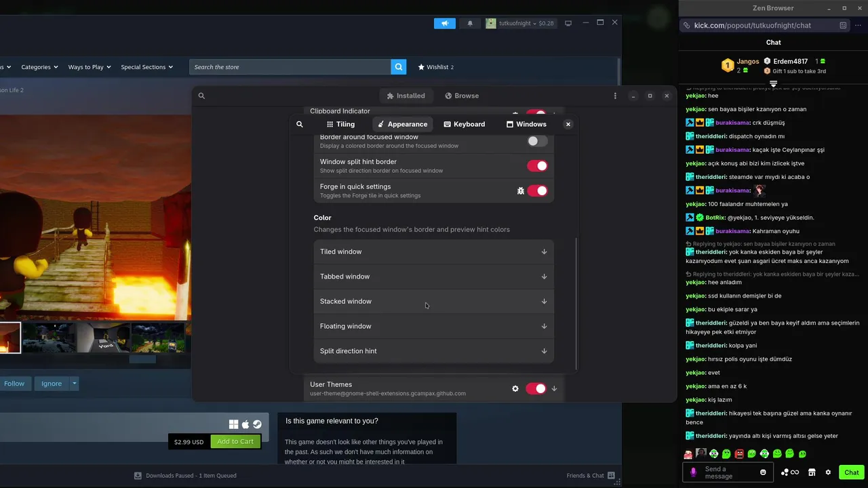The height and width of the screenshot is (488, 868).
Task: Collapse the gift leaderboard arrow in chat
Action: click(x=773, y=83)
